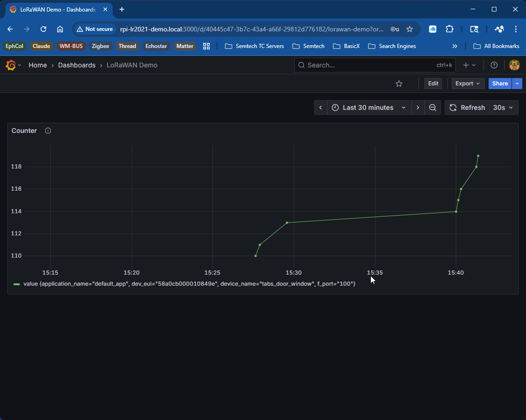Refresh the dashboard

coord(467,108)
